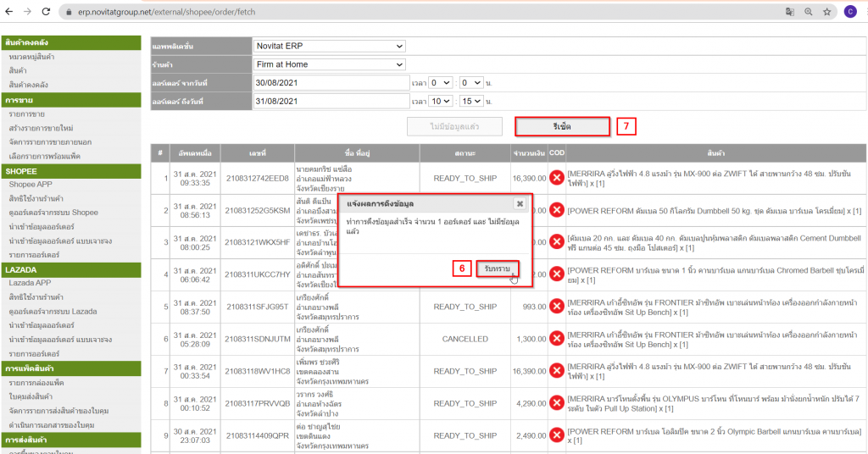Expand the shop dropdown showing Firm at Home
Image resolution: width=868 pixels, height=454 pixels.
point(329,64)
